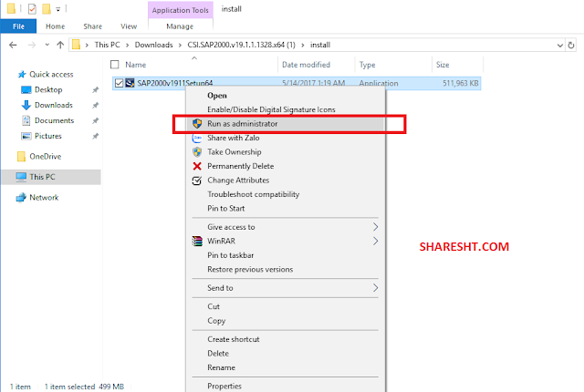584x392 pixels.
Task: Choose Delete in context menu
Action: (x=218, y=354)
